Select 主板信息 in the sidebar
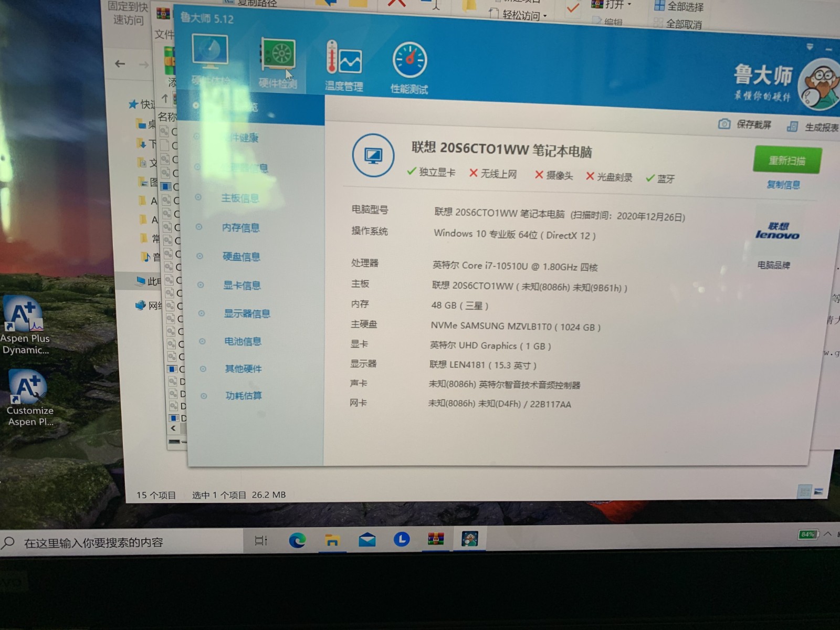Image resolution: width=840 pixels, height=630 pixels. (x=240, y=198)
